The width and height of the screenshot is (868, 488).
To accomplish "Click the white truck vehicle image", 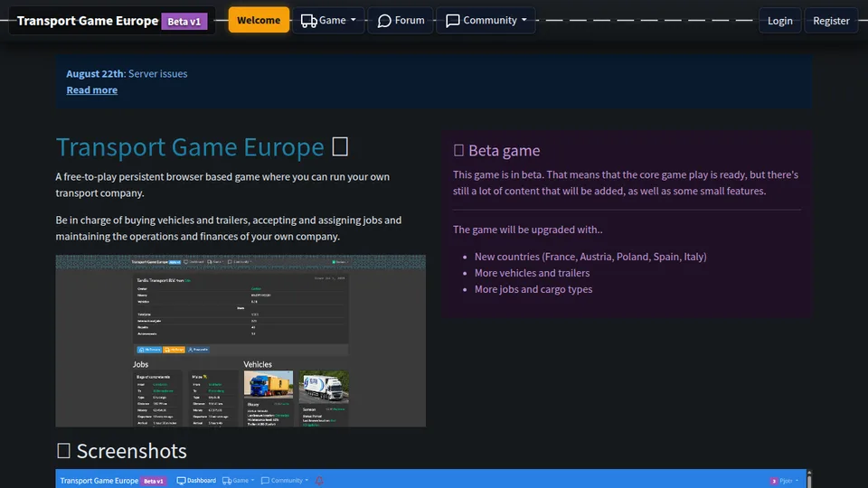I will point(324,386).
